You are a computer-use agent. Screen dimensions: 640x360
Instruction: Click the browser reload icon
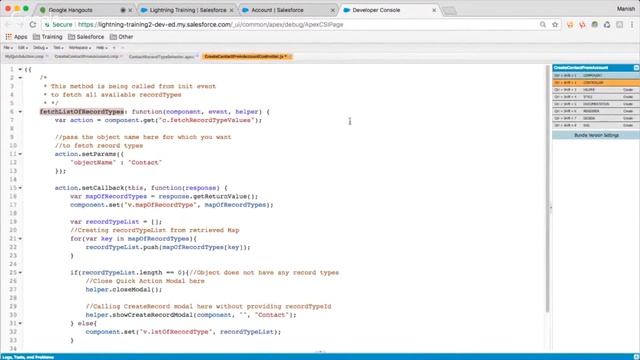(33, 24)
